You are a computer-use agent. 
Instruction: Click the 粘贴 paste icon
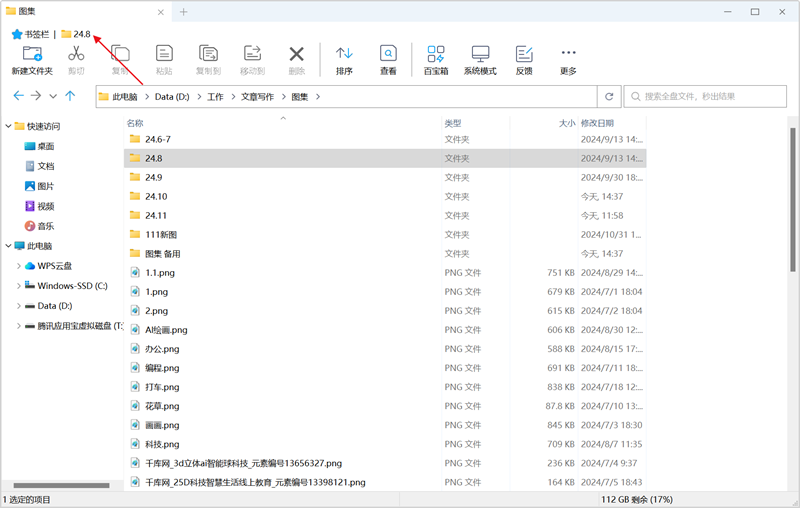click(164, 53)
